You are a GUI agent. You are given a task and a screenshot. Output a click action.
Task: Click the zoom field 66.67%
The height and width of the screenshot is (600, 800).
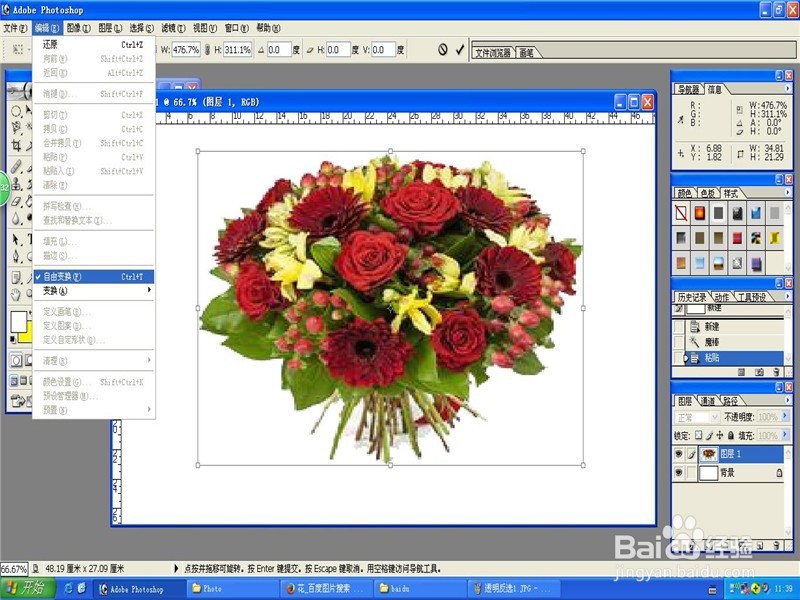click(14, 568)
